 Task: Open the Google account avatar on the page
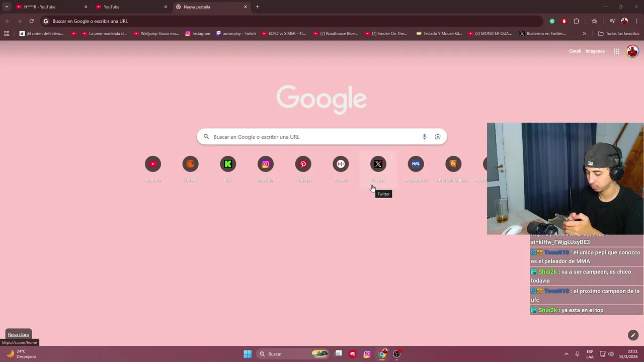pos(632,51)
